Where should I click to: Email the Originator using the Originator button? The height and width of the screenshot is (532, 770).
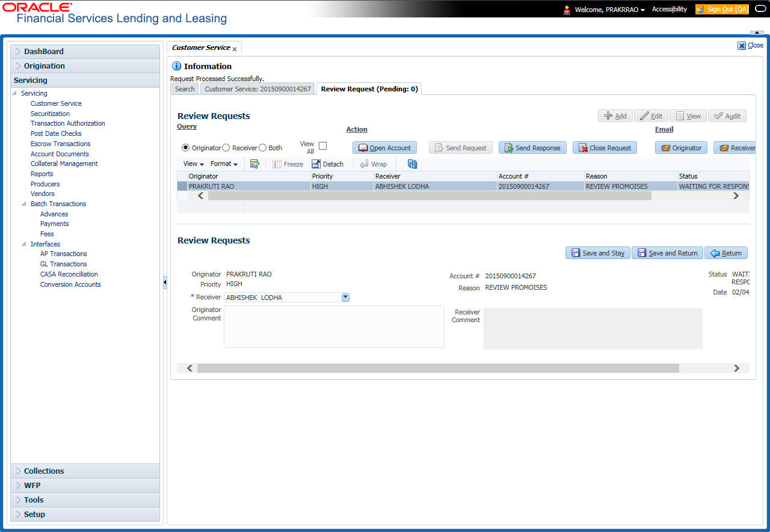point(681,148)
